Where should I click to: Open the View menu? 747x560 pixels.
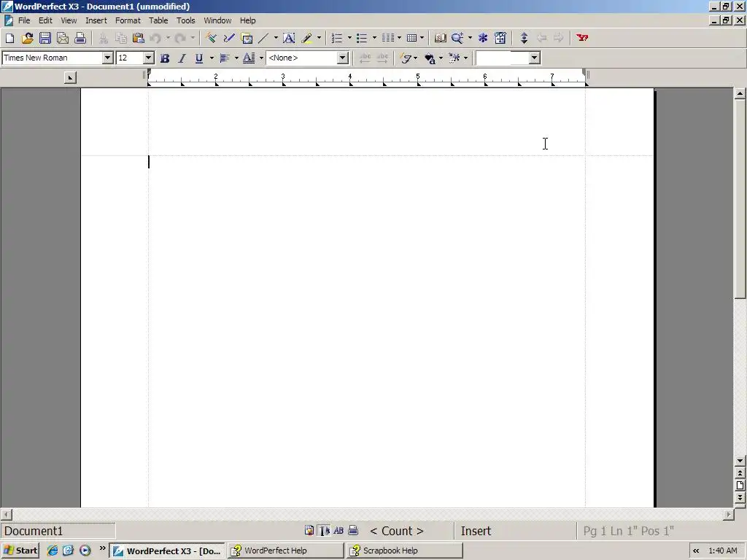point(69,20)
